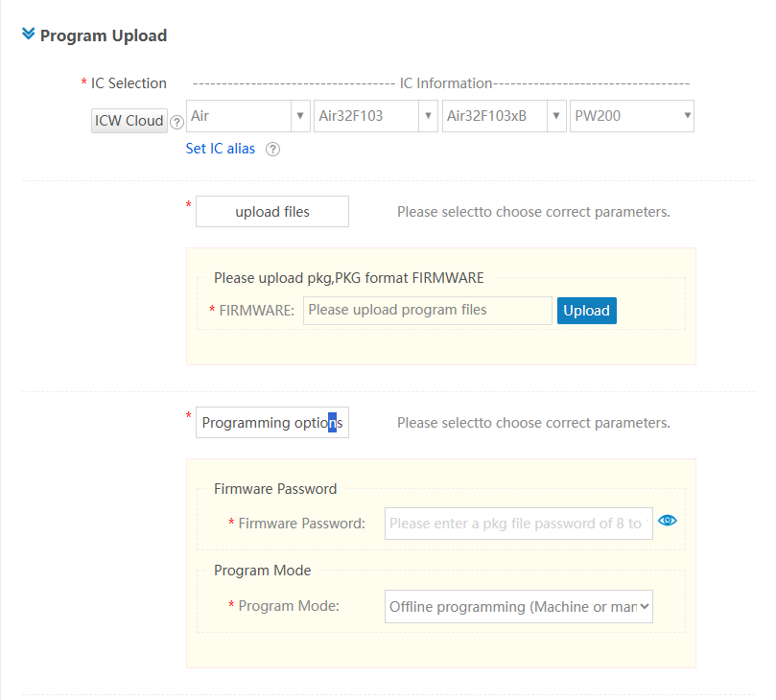Click the blue Upload button
Image resolution: width=776 pixels, height=700 pixels.
587,311
